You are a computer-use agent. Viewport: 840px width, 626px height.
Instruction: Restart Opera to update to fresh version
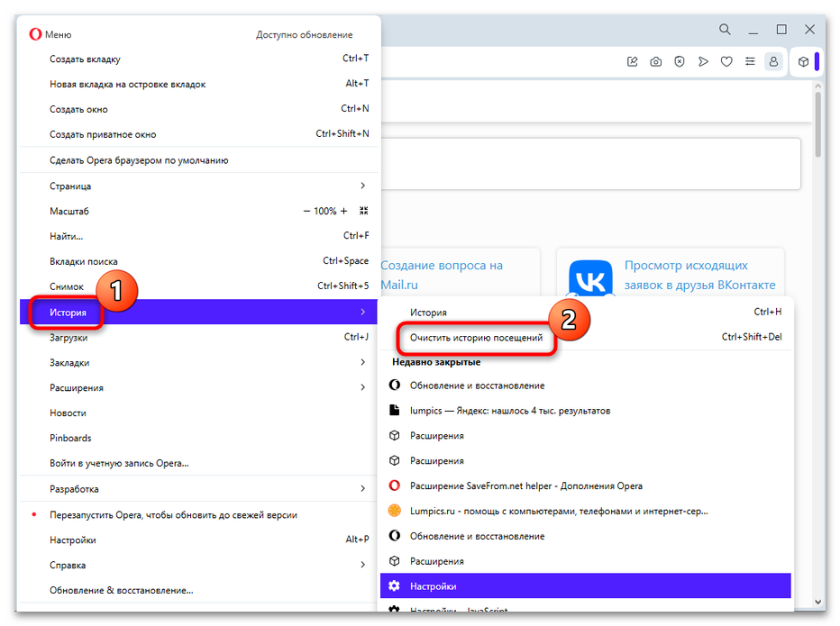pyautogui.click(x=198, y=514)
